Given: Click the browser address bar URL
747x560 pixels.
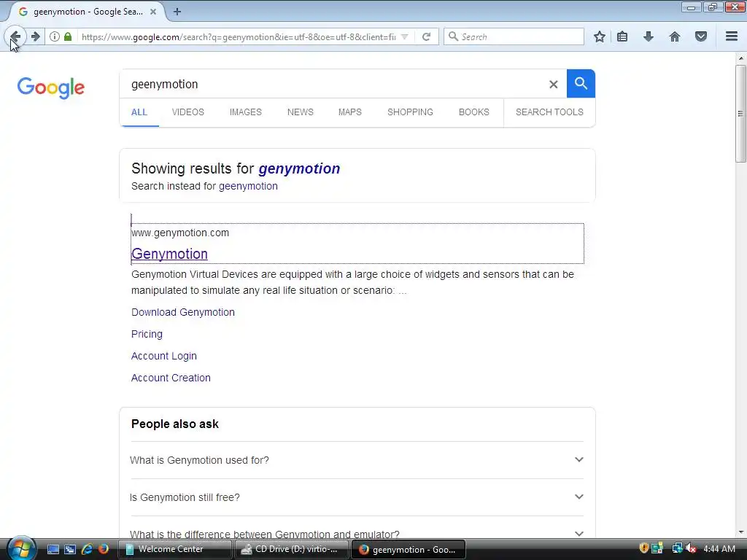Looking at the screenshot, I should pos(239,36).
